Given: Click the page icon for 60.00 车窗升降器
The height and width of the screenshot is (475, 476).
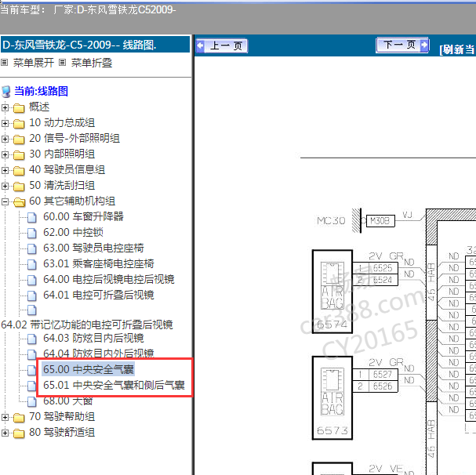Looking at the screenshot, I should [32, 217].
